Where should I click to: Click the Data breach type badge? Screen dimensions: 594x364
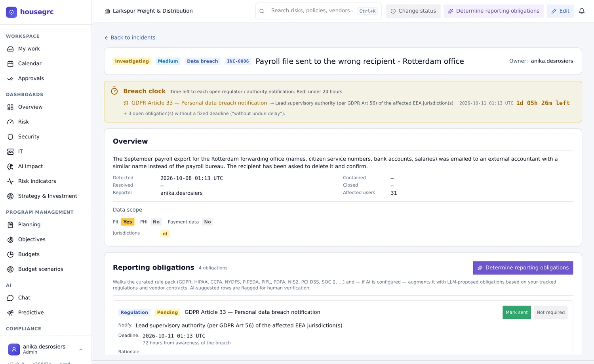(202, 61)
